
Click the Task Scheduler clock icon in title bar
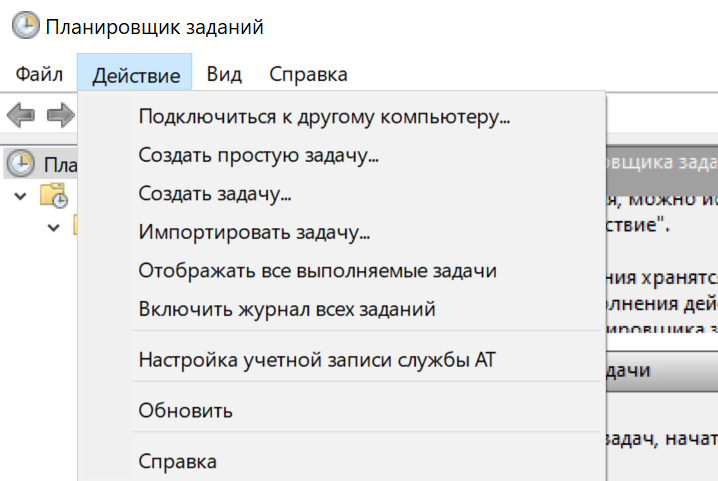25,27
